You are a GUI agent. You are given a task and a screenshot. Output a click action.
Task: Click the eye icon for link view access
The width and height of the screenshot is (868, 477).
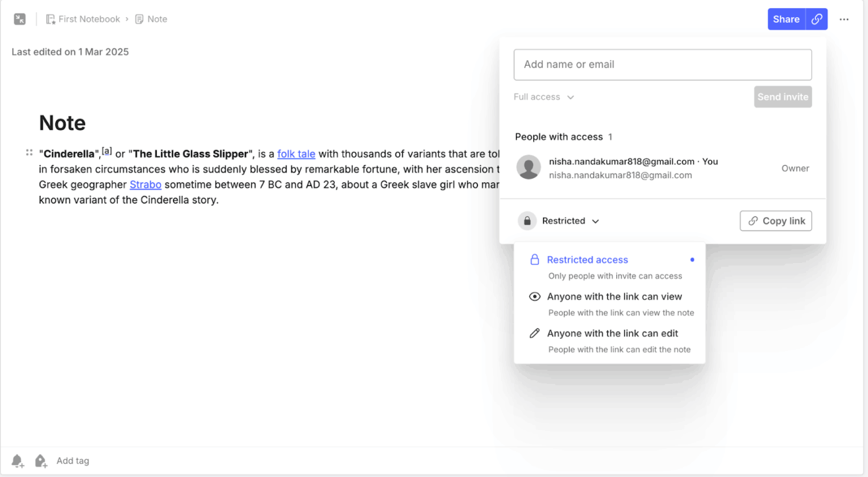(x=534, y=296)
